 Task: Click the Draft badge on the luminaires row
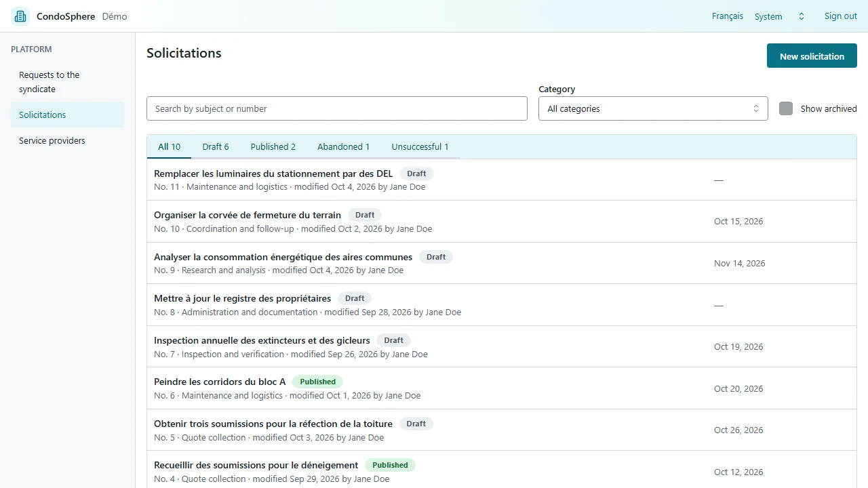tap(416, 174)
